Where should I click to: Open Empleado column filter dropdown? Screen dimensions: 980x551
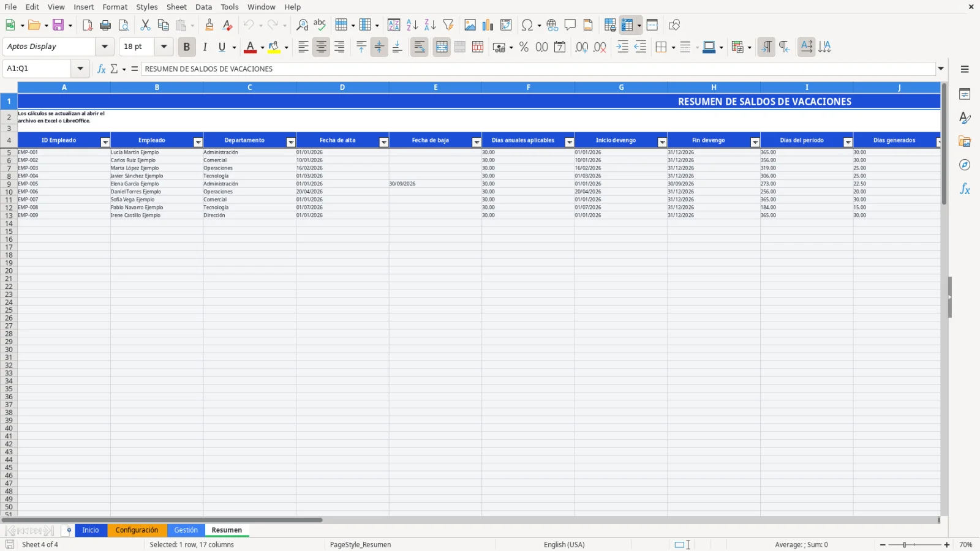tap(198, 142)
